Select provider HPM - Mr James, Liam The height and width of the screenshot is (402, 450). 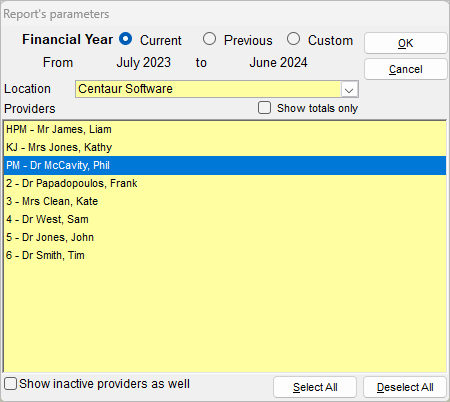pos(225,129)
